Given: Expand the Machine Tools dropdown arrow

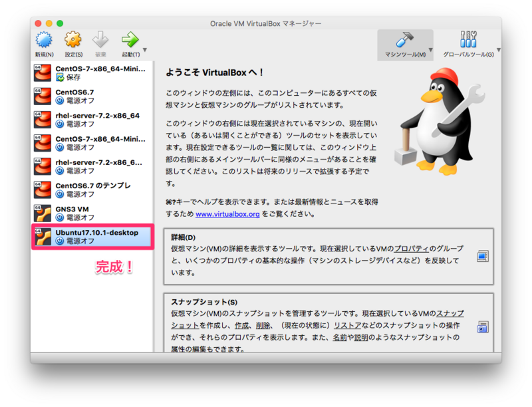Looking at the screenshot, I should [x=430, y=50].
